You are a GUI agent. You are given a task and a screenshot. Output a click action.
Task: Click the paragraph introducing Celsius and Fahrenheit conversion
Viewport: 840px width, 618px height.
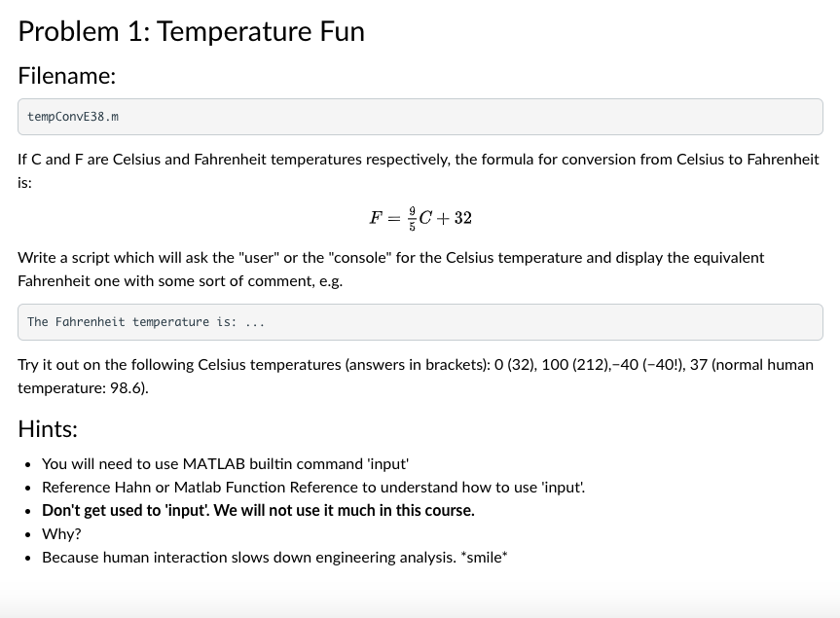pos(419,170)
